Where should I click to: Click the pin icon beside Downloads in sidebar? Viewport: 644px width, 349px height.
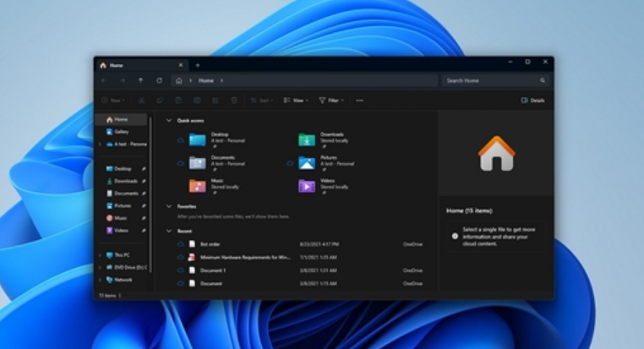click(144, 181)
